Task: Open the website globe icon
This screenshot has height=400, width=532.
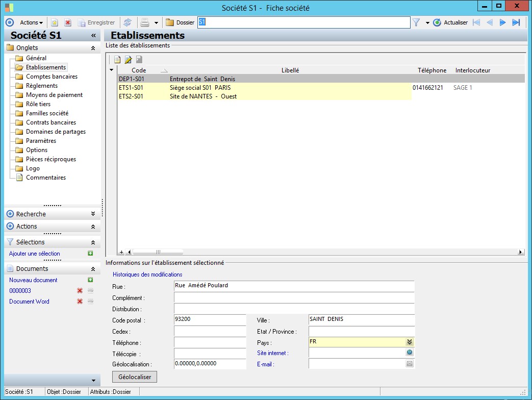Action: 409,353
